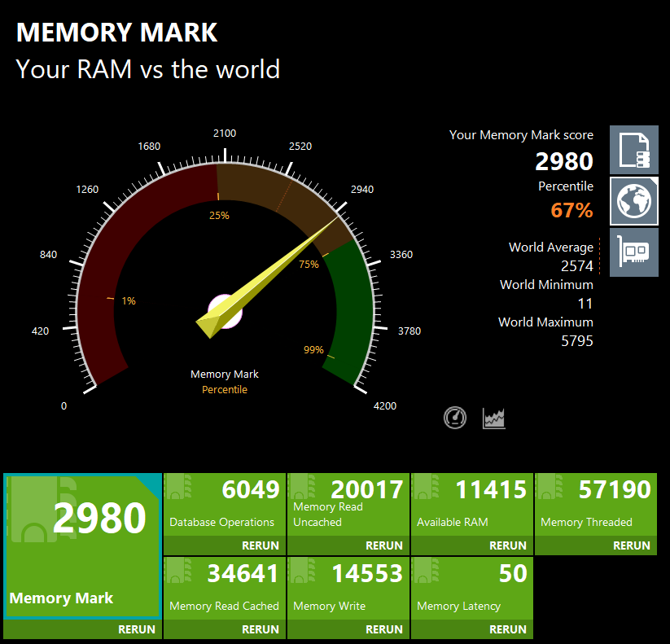This screenshot has width=670, height=644.
Task: Click the Percentile legend under the gauge
Action: tap(225, 390)
